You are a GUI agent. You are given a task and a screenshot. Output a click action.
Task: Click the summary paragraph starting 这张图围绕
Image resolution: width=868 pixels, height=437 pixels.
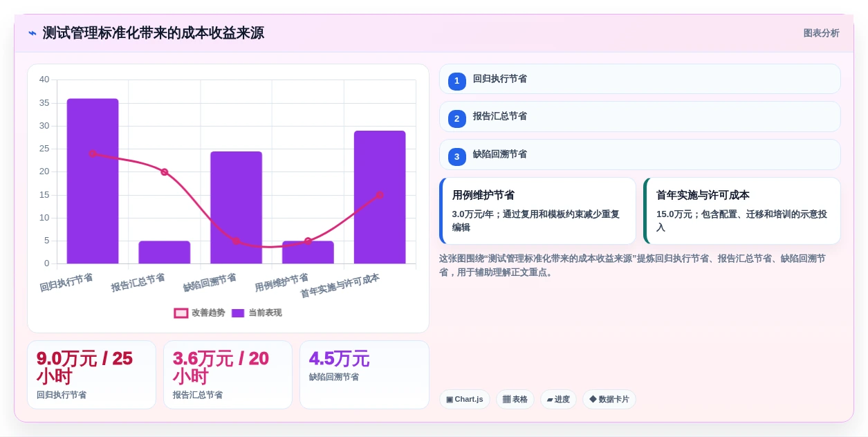(x=632, y=266)
